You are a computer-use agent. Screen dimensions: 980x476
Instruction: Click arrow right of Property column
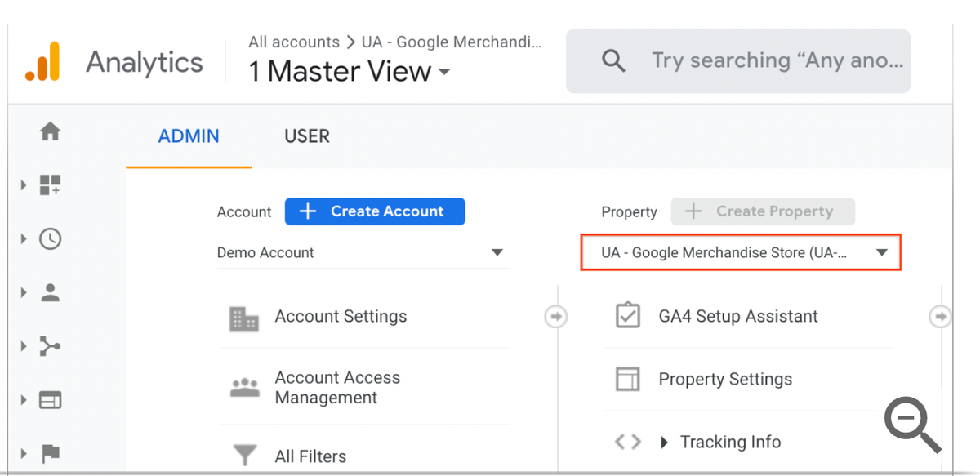pos(941,316)
